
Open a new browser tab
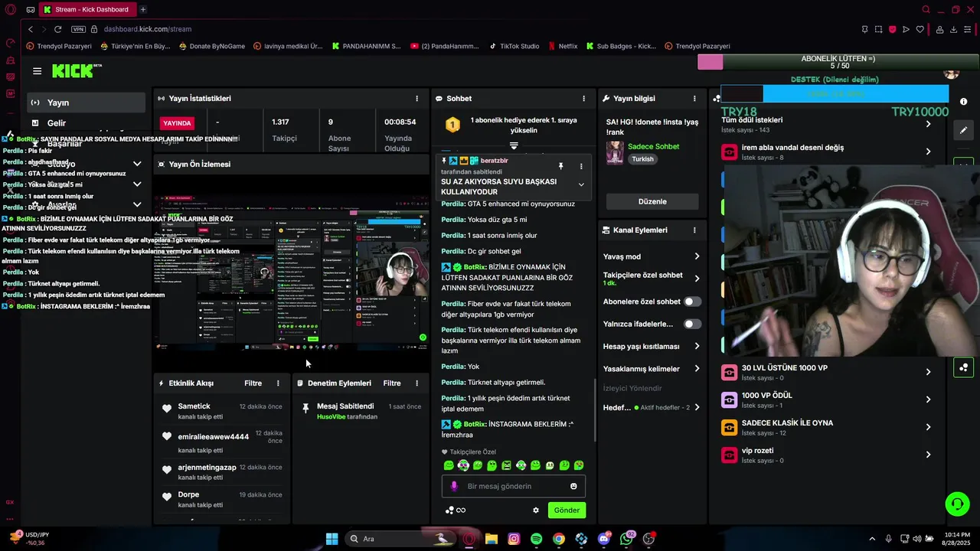pyautogui.click(x=143, y=9)
